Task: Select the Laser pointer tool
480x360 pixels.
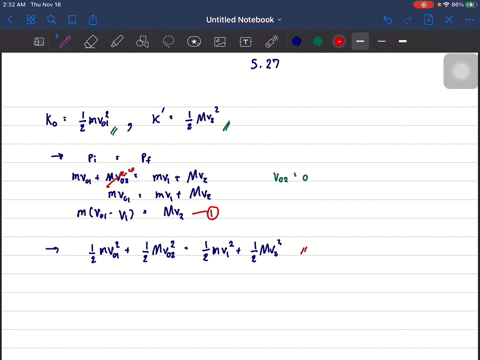Action: [271, 42]
